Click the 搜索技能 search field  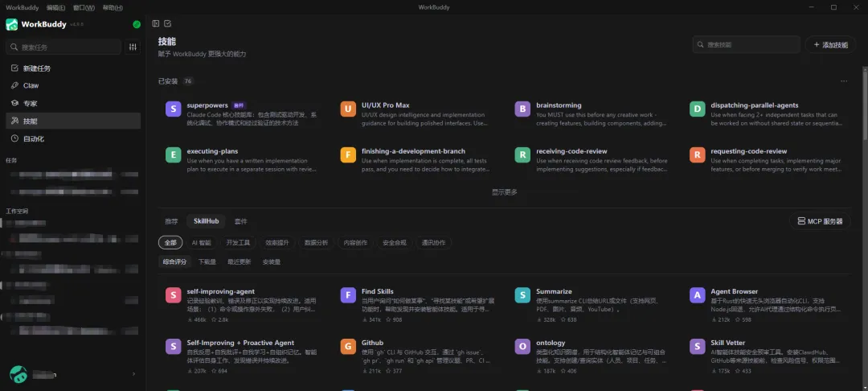click(x=746, y=45)
